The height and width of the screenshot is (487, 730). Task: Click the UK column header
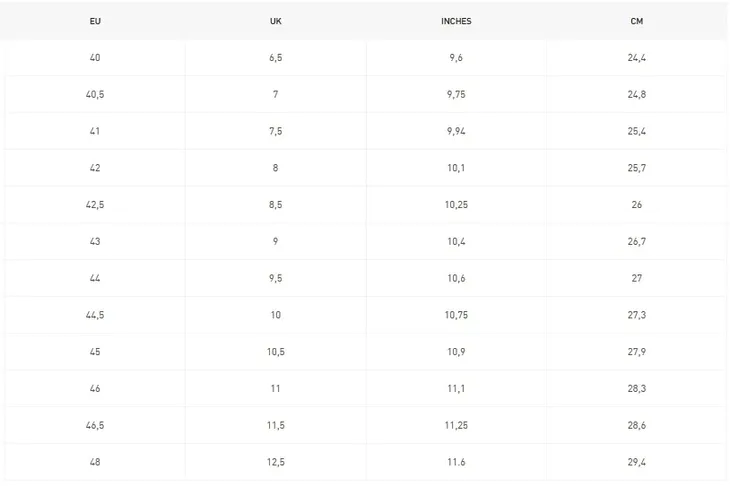coord(276,21)
